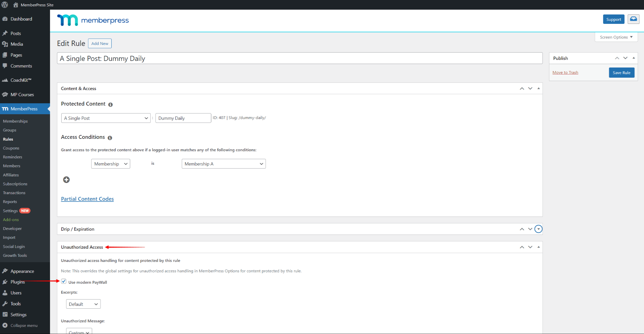Viewport: 644px width, 334px height.
Task: Open the Reports submenu item
Action: pos(10,202)
